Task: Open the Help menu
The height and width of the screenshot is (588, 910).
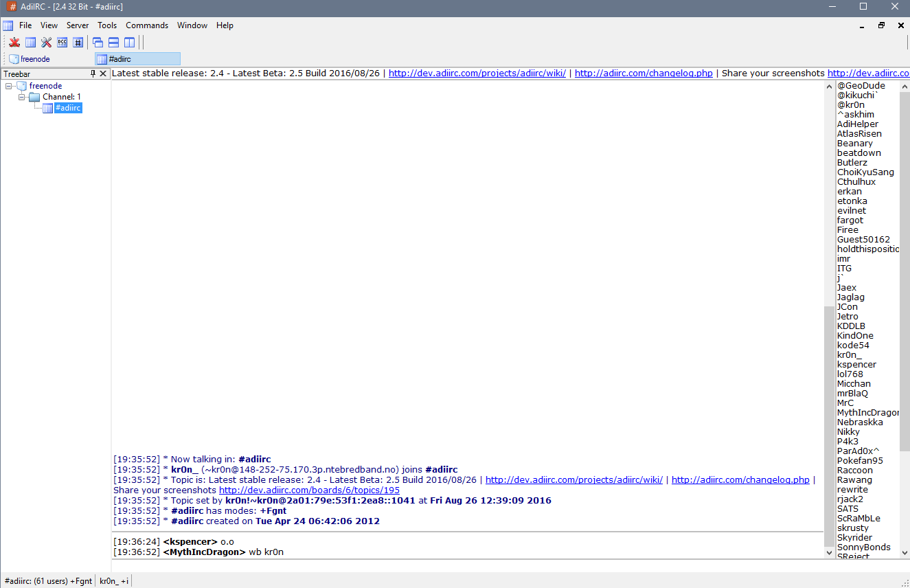Action: pos(225,25)
